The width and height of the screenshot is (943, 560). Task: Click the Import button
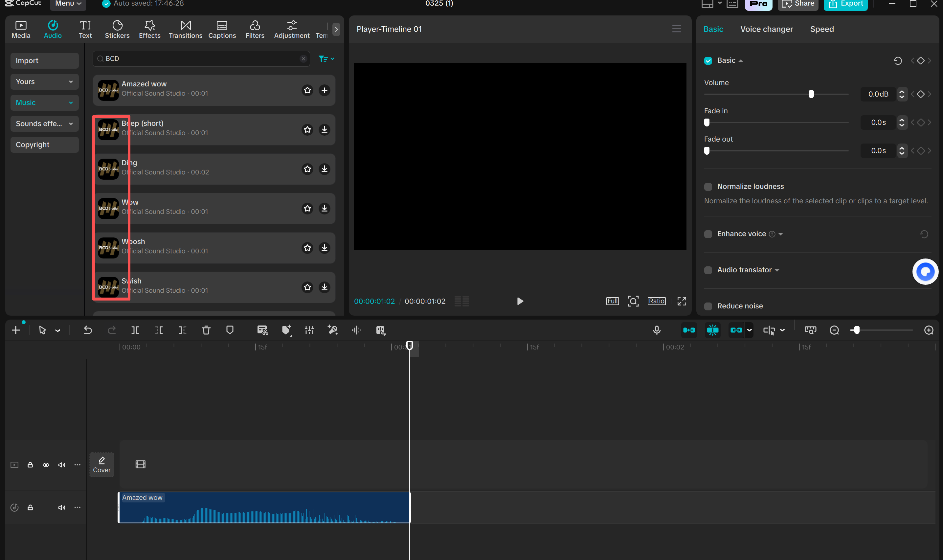44,61
